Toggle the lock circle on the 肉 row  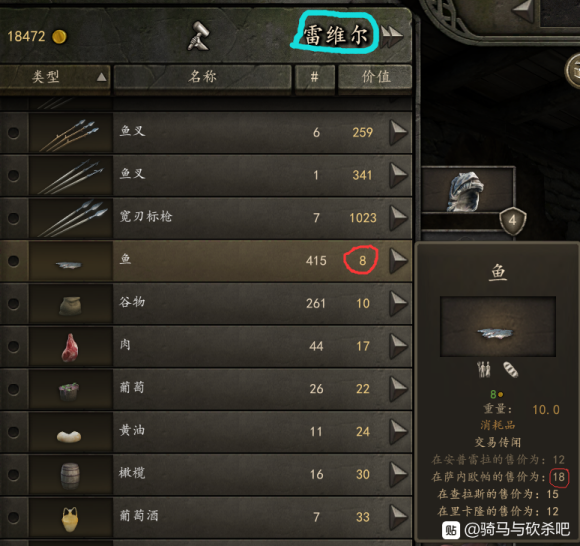point(14,346)
